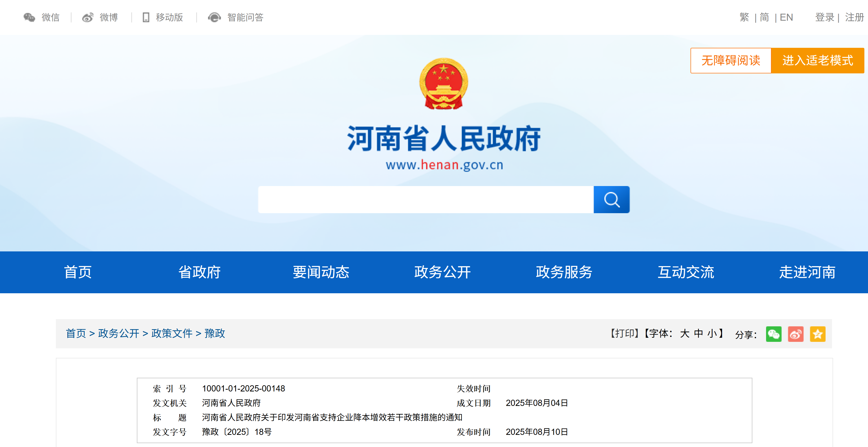
Task: Click the 政策文件 breadcrumb link
Action: [172, 333]
